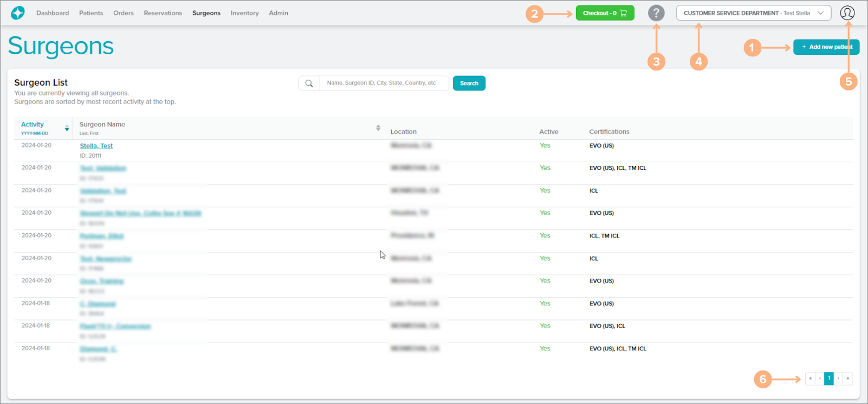Sort by the Activity column arrows
The height and width of the screenshot is (404, 868).
coord(67,129)
